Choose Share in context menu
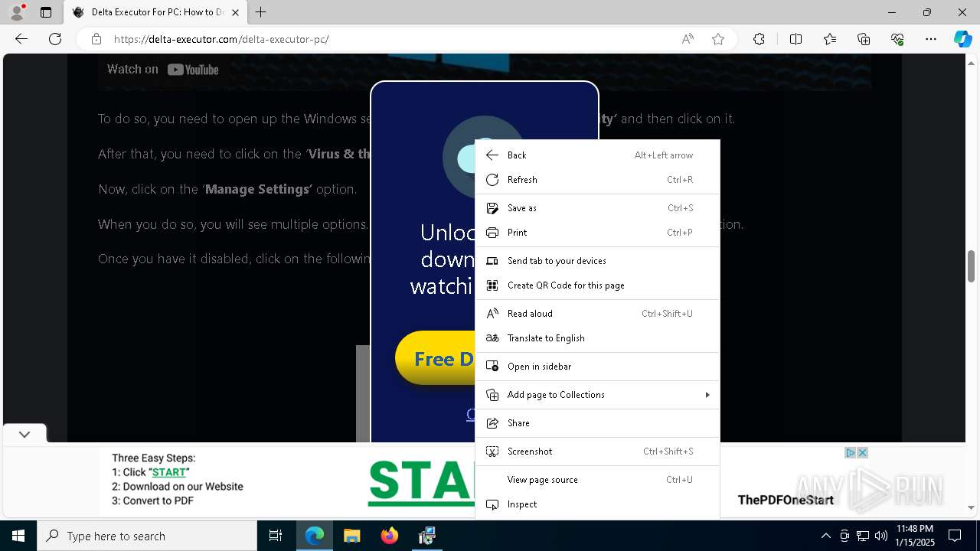This screenshot has width=980, height=551. coord(597,423)
